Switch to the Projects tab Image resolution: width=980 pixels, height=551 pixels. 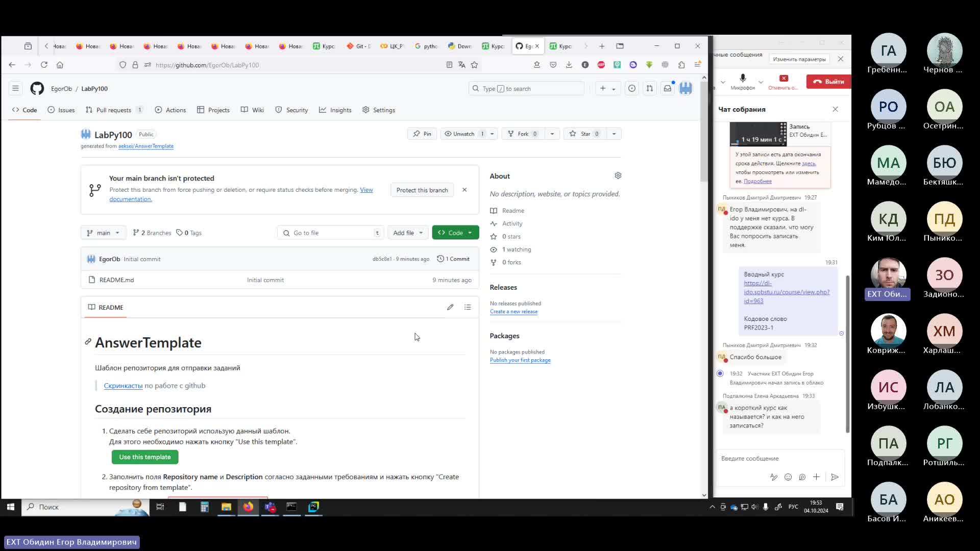(x=213, y=110)
